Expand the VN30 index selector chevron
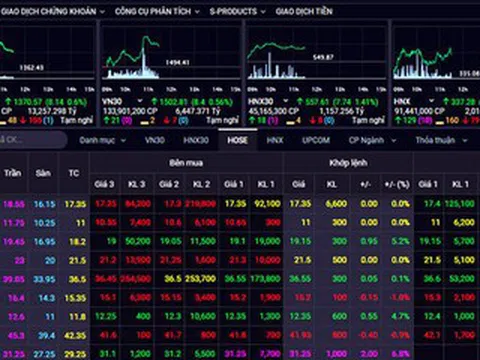The width and height of the screenshot is (480, 360). 140,101
